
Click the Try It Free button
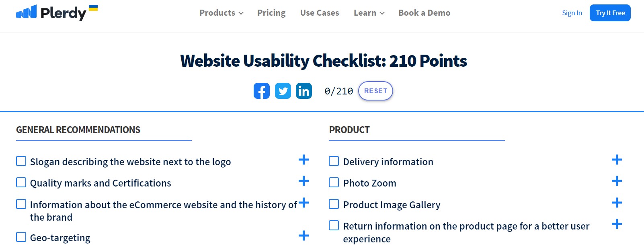coord(610,13)
